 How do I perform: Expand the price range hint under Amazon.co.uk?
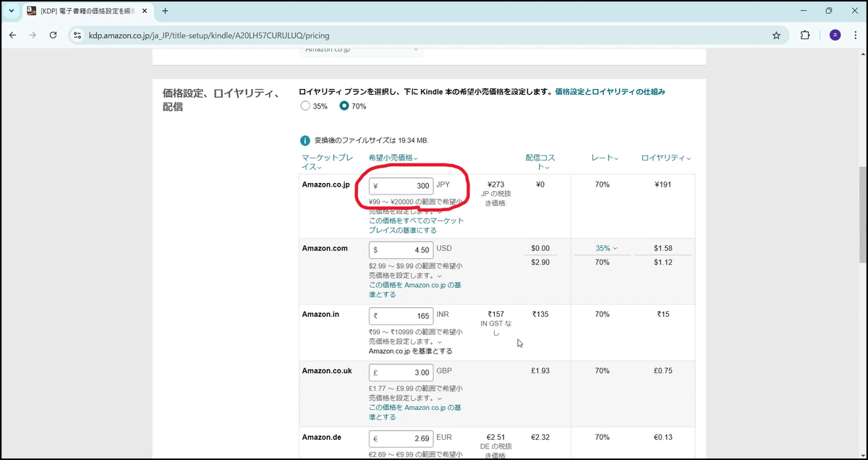point(440,398)
